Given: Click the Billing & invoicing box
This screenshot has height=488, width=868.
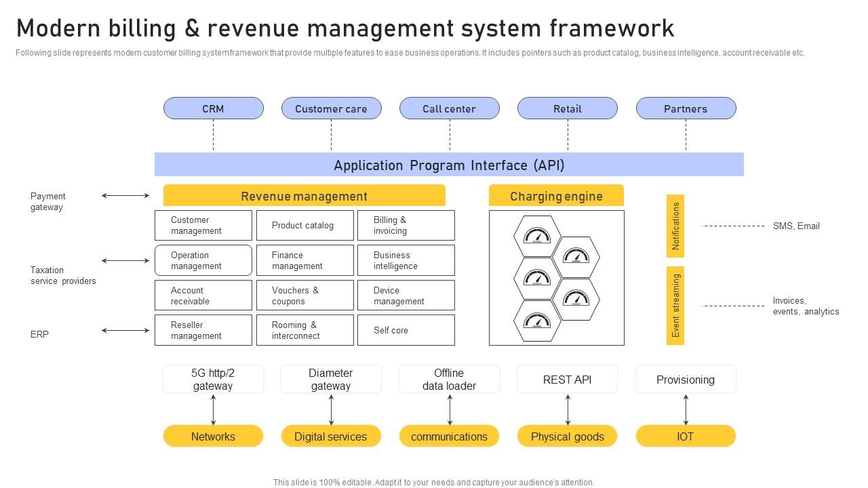Looking at the screenshot, I should [x=406, y=225].
